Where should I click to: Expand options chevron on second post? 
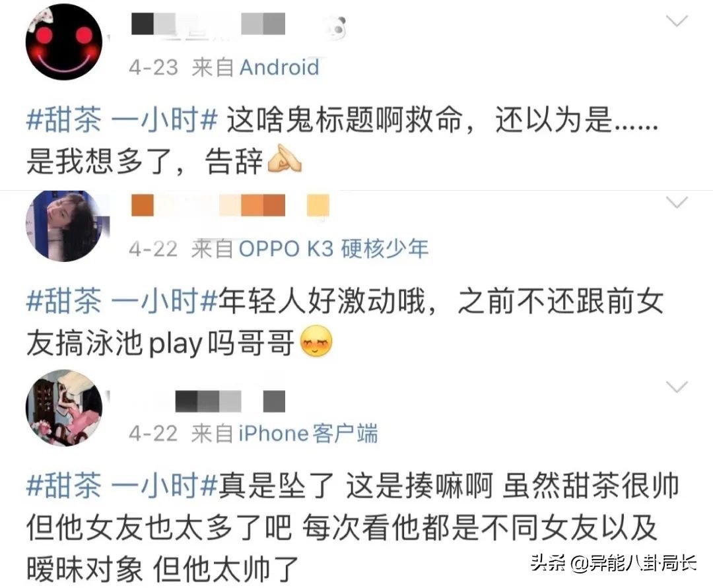pos(676,202)
